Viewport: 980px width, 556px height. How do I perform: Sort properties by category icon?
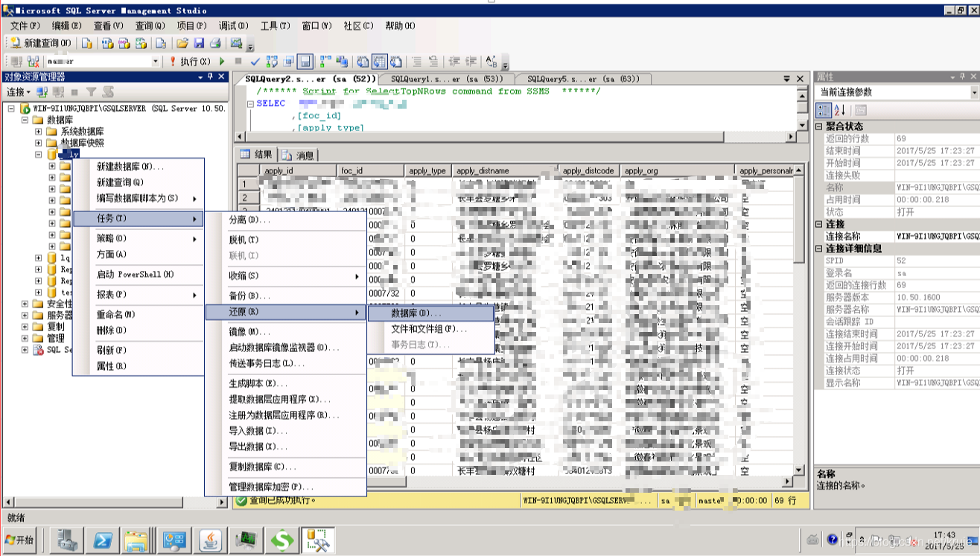coord(824,110)
